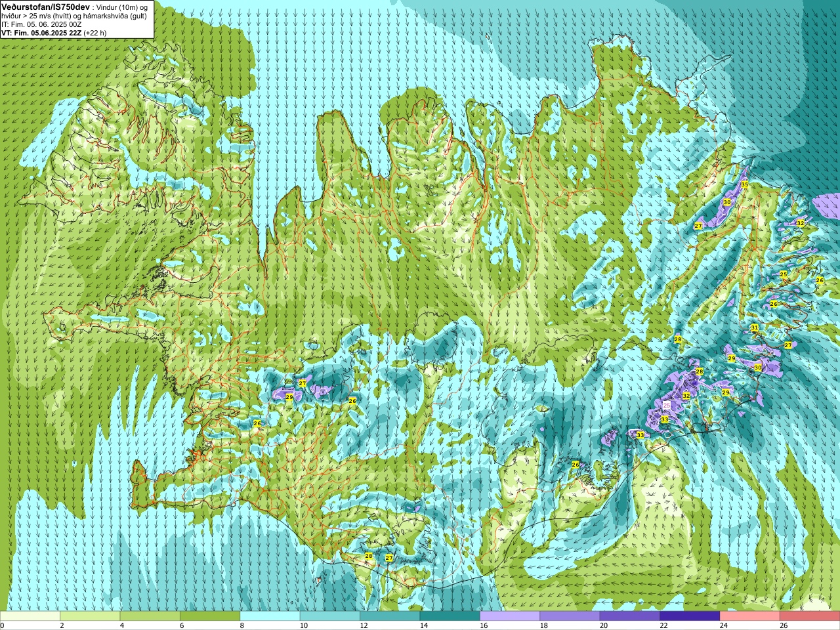
Task: Click legend scale value 8
Action: (241, 625)
